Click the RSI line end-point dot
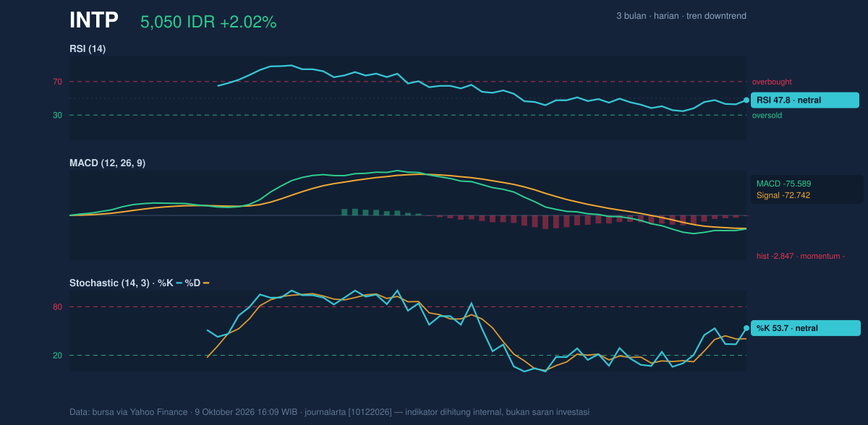 click(746, 100)
